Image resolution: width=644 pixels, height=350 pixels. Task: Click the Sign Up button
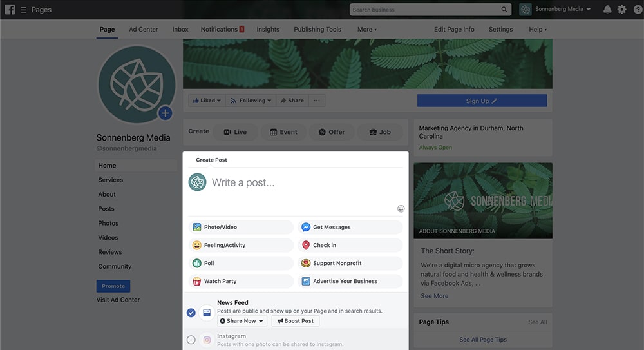(482, 101)
